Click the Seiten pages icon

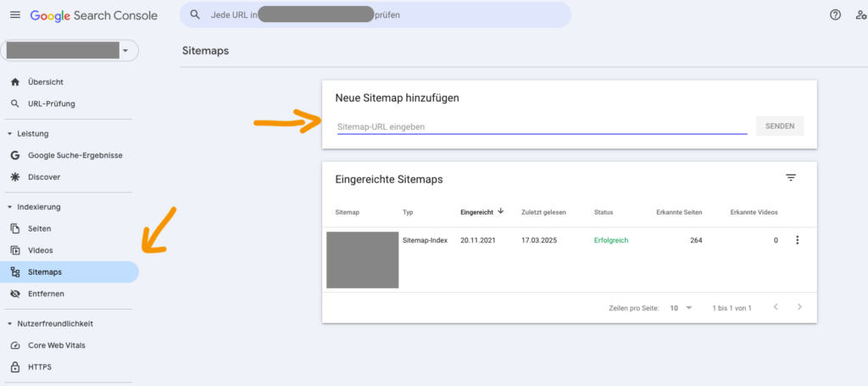click(15, 229)
